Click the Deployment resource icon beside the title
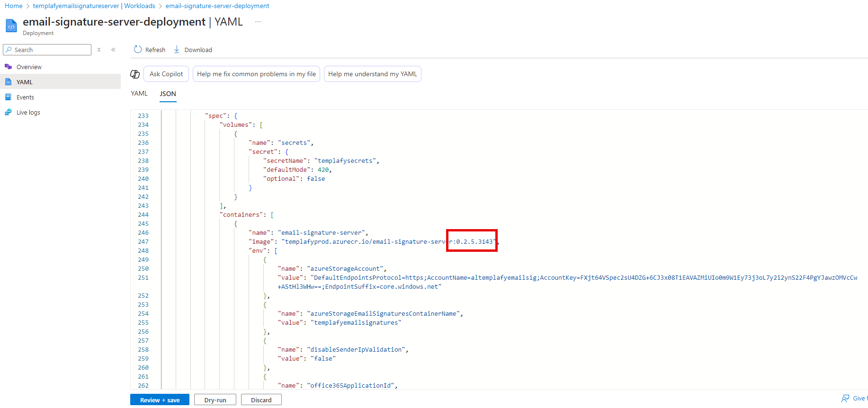 tap(11, 26)
